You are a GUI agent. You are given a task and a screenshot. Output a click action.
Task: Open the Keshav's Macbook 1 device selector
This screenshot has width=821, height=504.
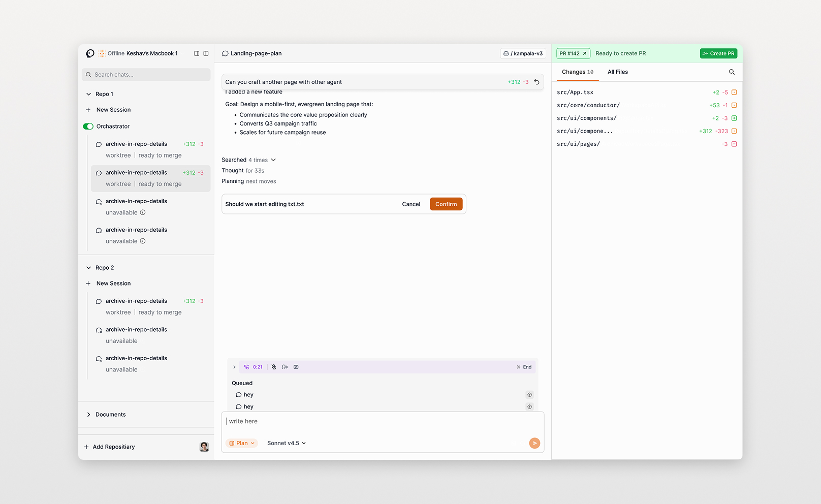152,53
